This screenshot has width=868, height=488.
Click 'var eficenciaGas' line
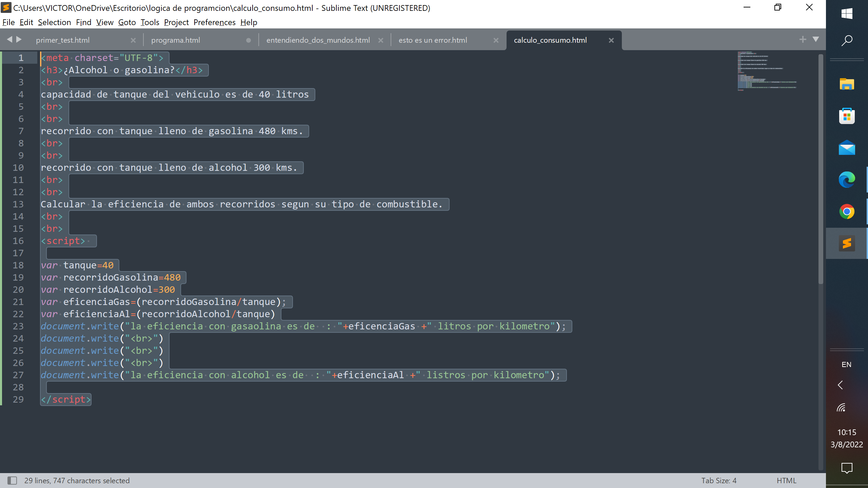tap(164, 302)
